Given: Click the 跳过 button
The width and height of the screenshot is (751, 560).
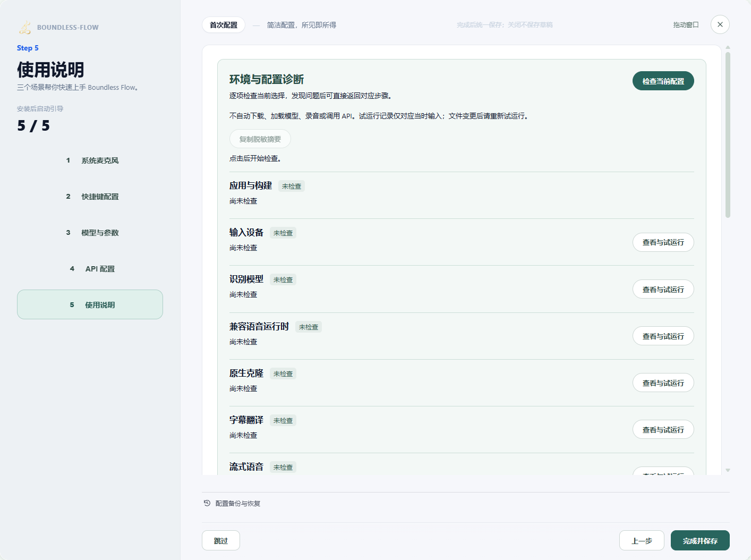Looking at the screenshot, I should tap(221, 540).
